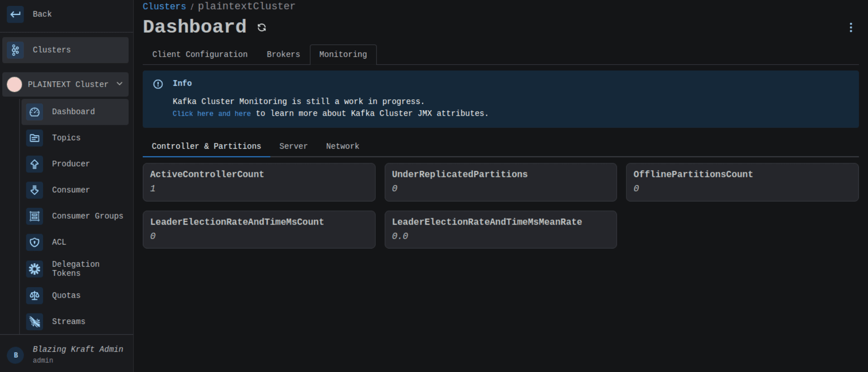This screenshot has width=868, height=372.
Task: Go to Clusters via breadcrumb link
Action: [x=164, y=6]
